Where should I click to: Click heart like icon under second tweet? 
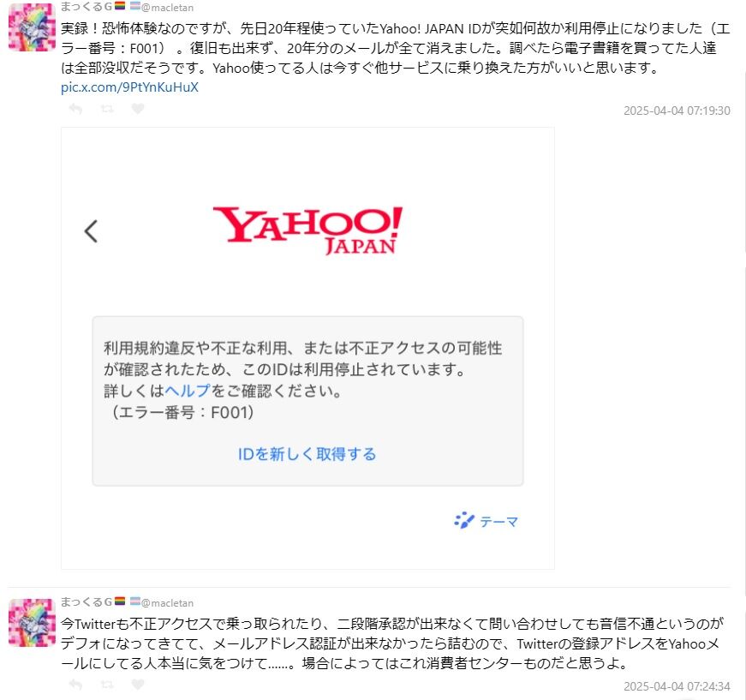(138, 685)
